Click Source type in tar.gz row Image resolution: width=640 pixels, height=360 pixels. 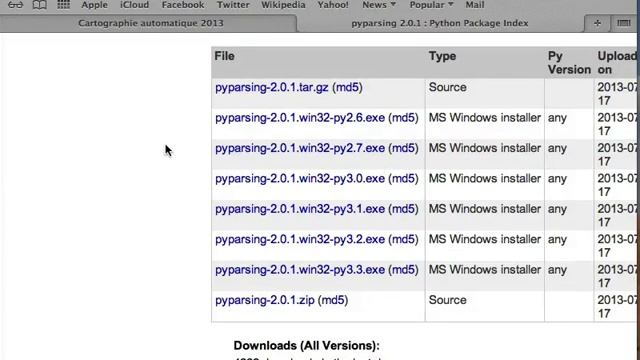447,87
